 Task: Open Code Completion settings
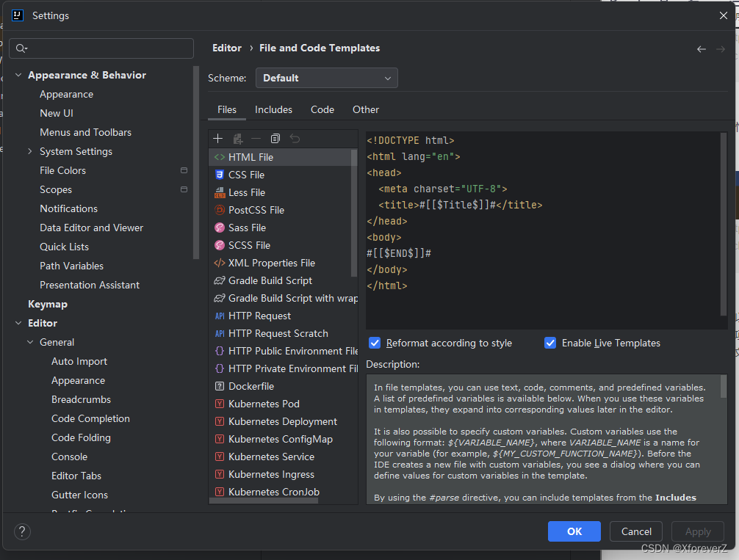90,418
